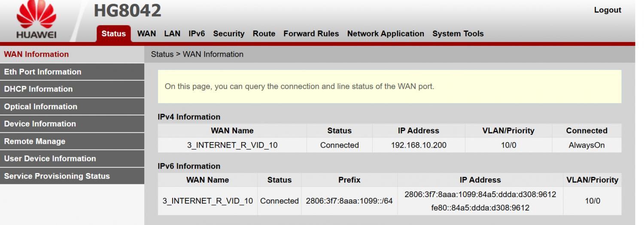The image size is (644, 225).
Task: View Optical Information page
Action: point(41,106)
